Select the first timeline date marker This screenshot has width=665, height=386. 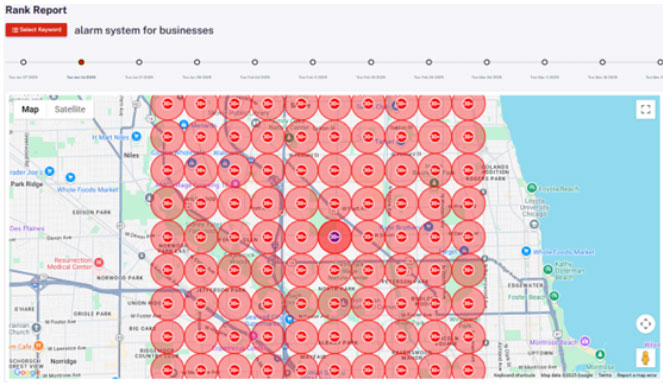23,62
